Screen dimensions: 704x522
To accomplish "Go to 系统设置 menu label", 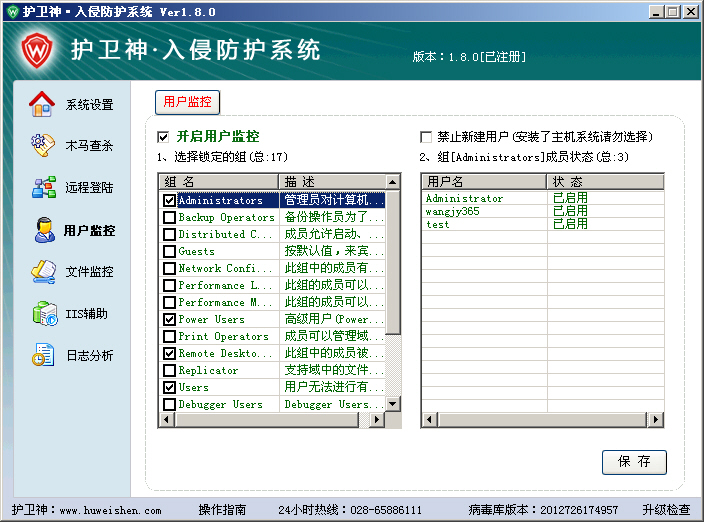I will coord(89,105).
